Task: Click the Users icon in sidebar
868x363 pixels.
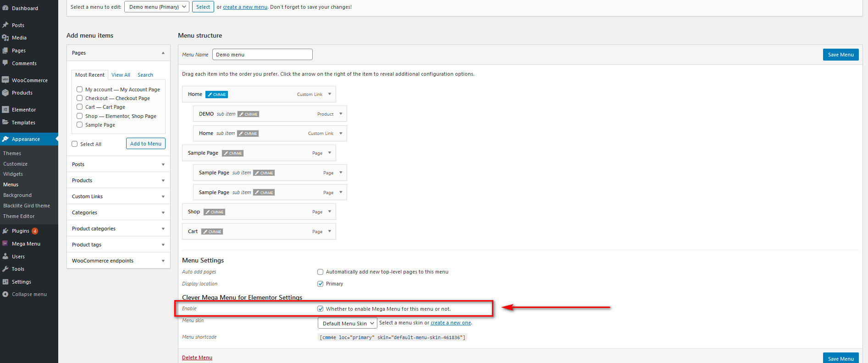Action: [x=6, y=257]
